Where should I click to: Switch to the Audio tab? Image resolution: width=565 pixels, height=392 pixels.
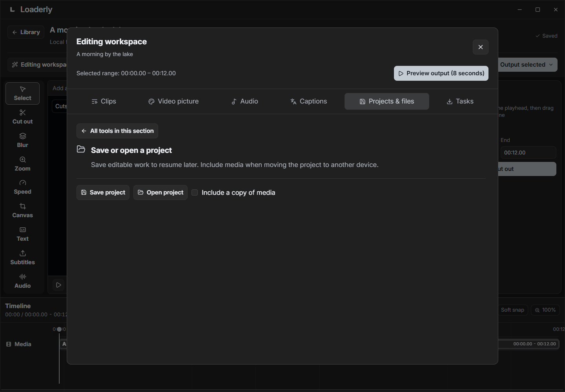[x=244, y=101]
